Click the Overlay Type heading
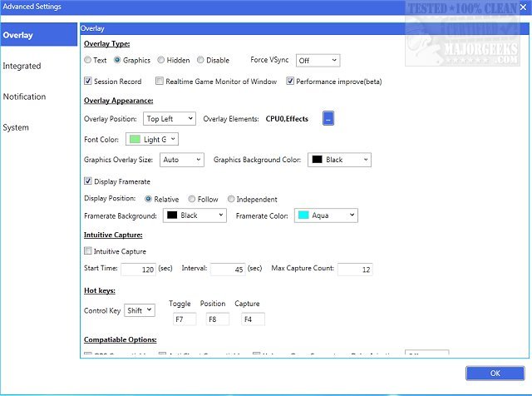Screen dimensions: 532x396 click(107, 44)
